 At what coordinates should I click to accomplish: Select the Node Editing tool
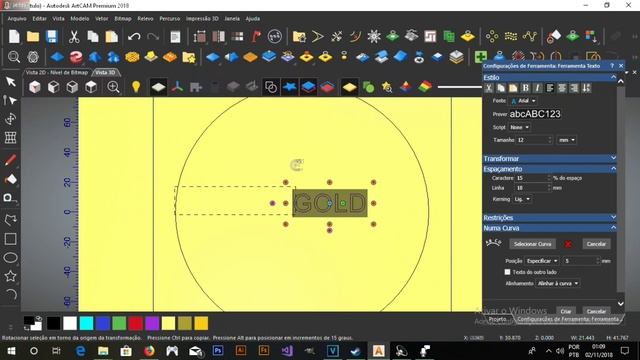(11, 100)
